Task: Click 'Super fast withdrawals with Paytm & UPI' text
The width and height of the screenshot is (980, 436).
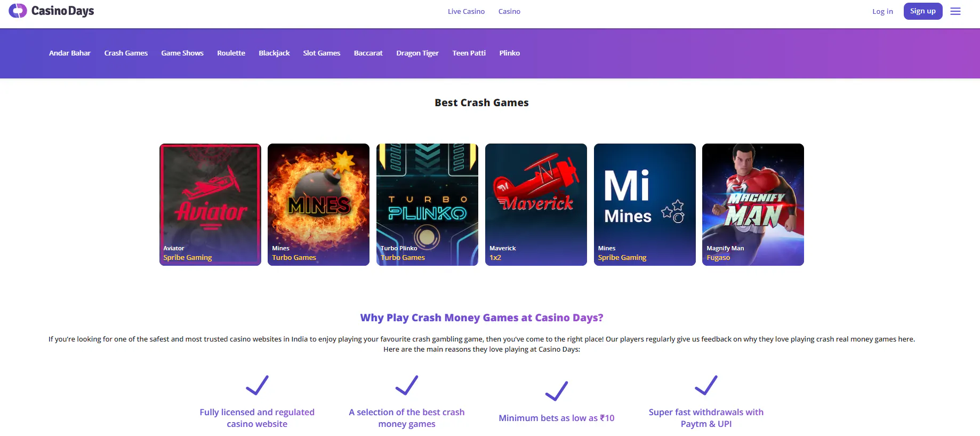Action: 706,418
